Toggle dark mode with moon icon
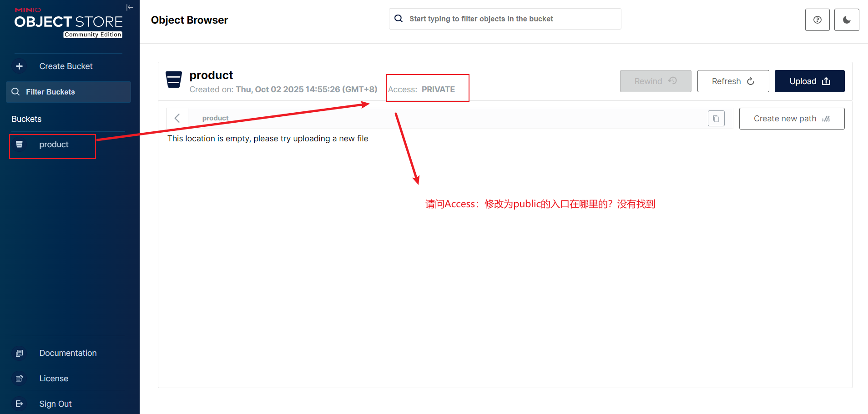868x414 pixels. click(847, 20)
